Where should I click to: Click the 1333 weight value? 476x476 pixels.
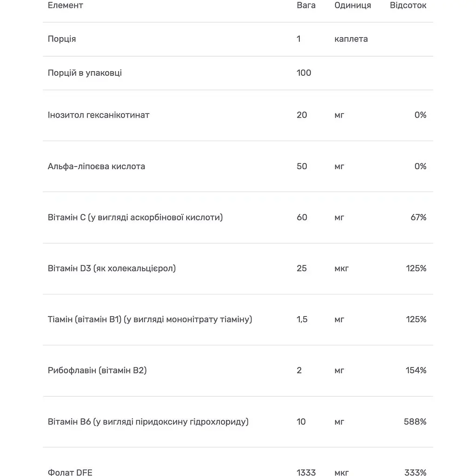point(306,472)
